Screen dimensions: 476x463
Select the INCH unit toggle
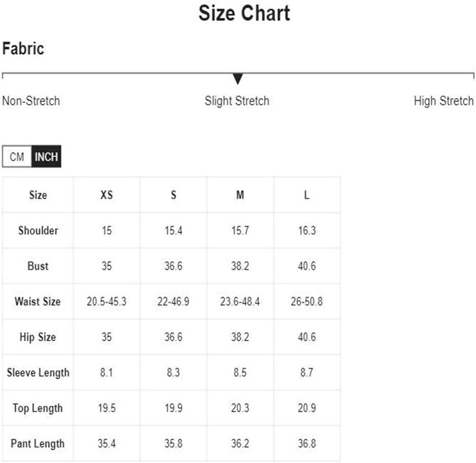coord(46,157)
